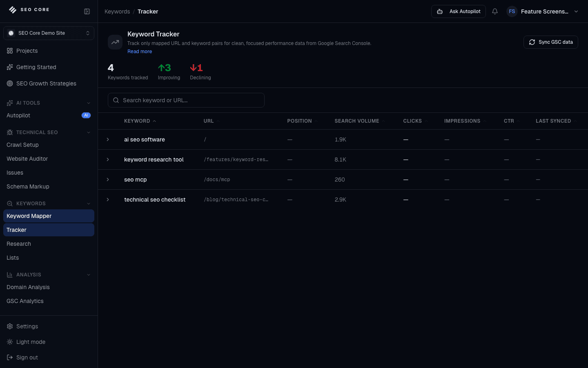This screenshot has width=588, height=368.
Task: Sort by the CTR column header
Action: click(x=512, y=121)
